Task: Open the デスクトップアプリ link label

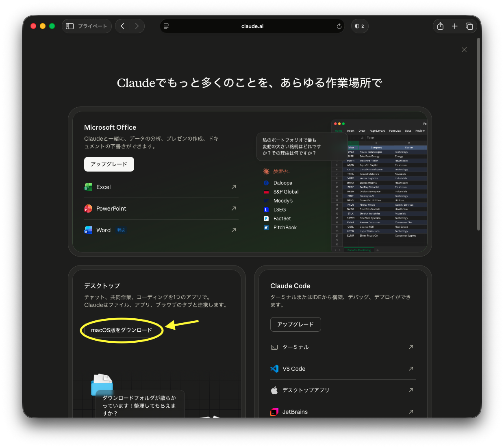Action: tap(306, 390)
